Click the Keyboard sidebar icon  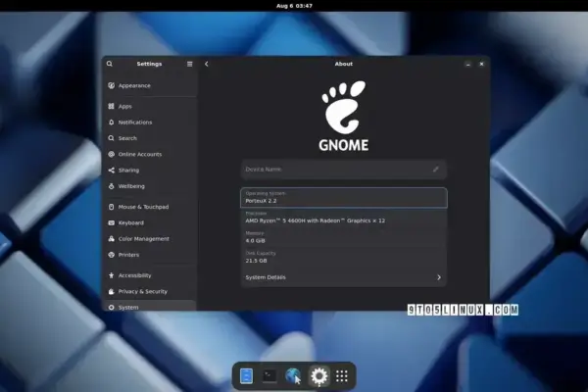click(112, 222)
